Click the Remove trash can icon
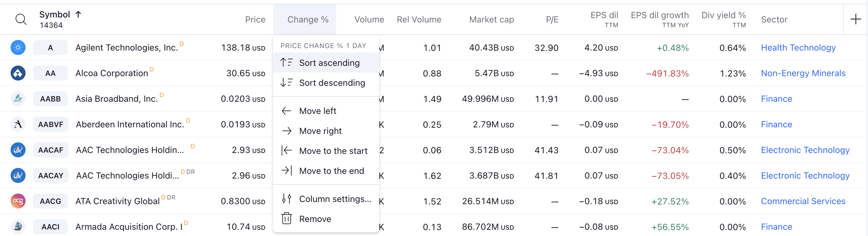Image resolution: width=868 pixels, height=236 pixels. [x=286, y=219]
